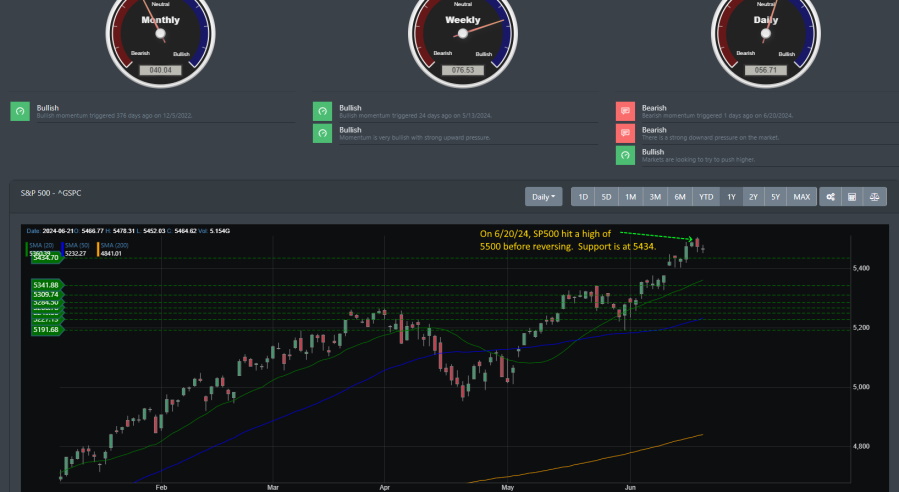Select the 2Y time range

click(x=753, y=197)
